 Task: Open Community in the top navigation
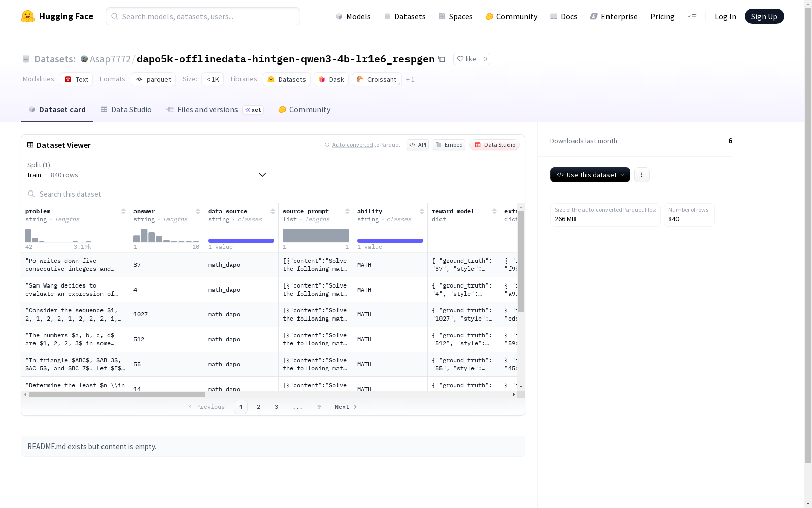[x=512, y=16]
